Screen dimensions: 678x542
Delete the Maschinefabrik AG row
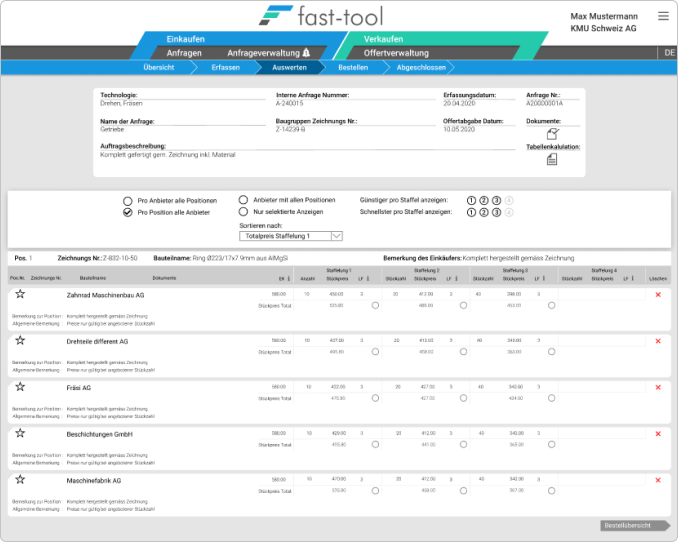tap(658, 480)
